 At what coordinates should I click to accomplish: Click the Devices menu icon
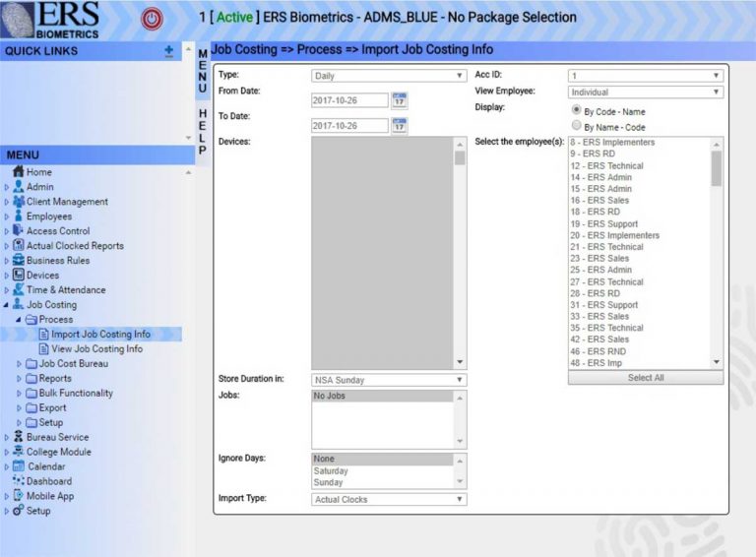pos(19,276)
